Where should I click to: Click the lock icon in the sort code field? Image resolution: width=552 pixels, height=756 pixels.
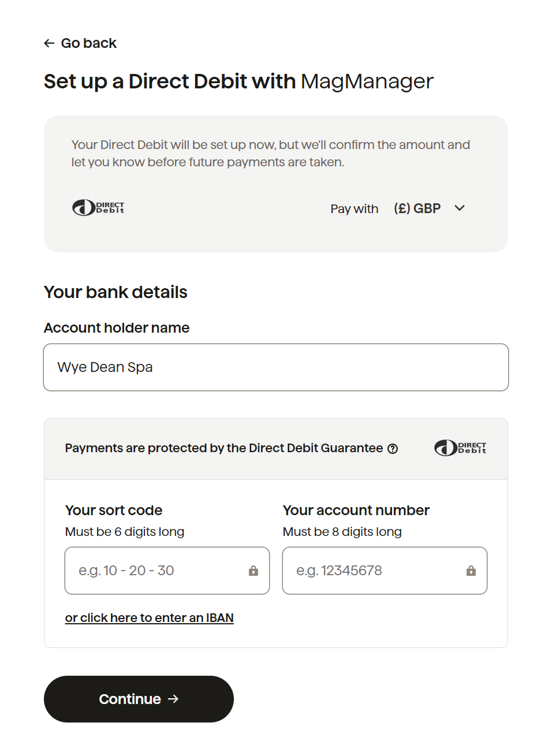[253, 571]
